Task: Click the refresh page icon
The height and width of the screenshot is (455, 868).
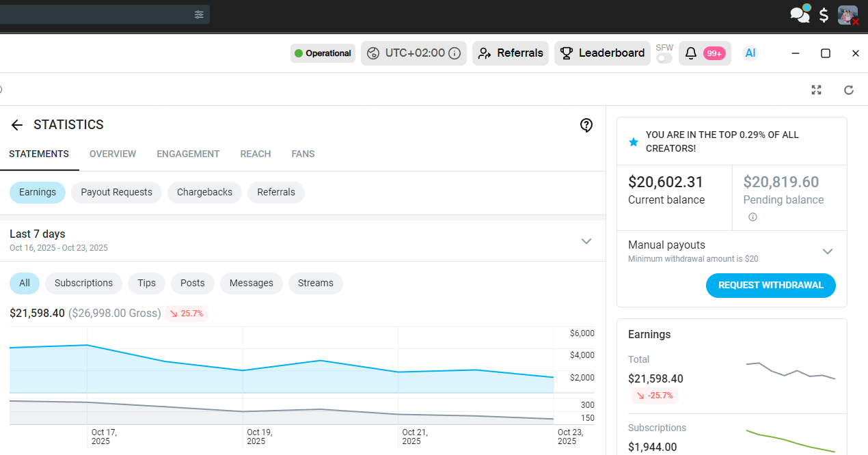Action: coord(849,90)
